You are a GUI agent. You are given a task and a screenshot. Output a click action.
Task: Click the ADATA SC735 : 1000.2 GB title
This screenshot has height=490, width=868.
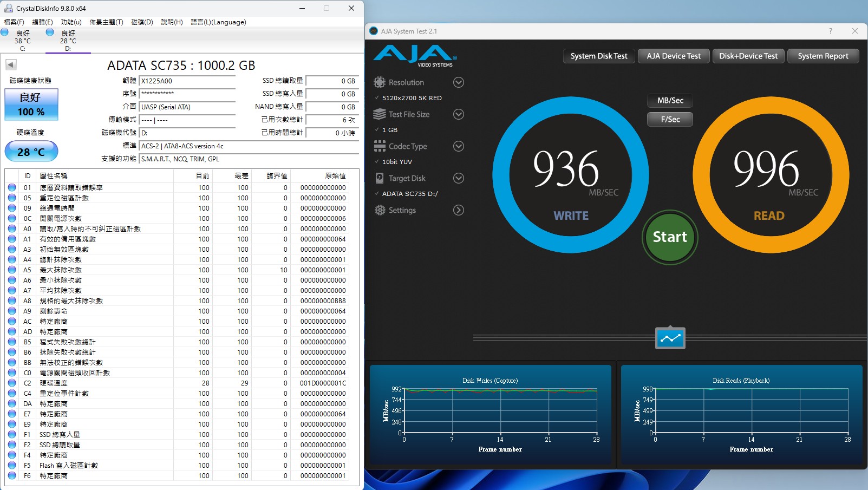[x=181, y=66]
